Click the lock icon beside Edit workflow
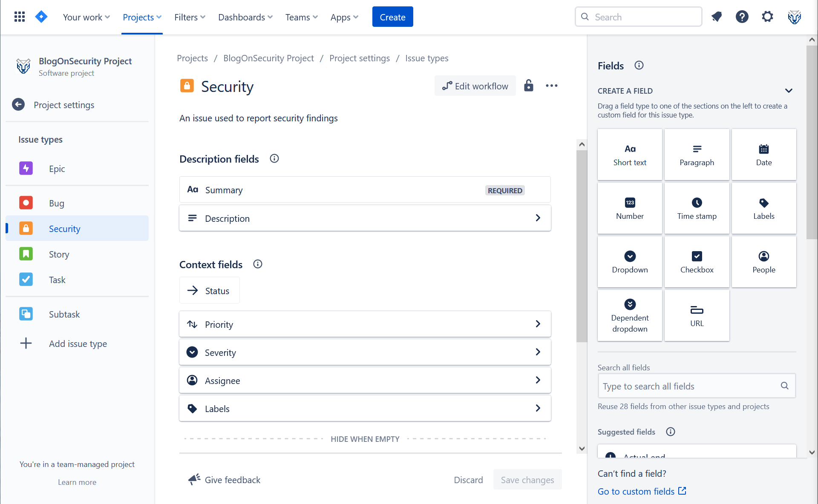 click(x=528, y=86)
